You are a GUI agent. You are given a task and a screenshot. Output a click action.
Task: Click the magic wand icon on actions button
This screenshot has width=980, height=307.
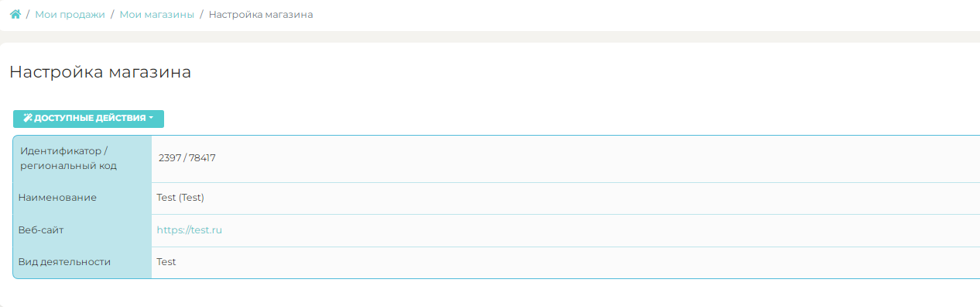[27, 119]
